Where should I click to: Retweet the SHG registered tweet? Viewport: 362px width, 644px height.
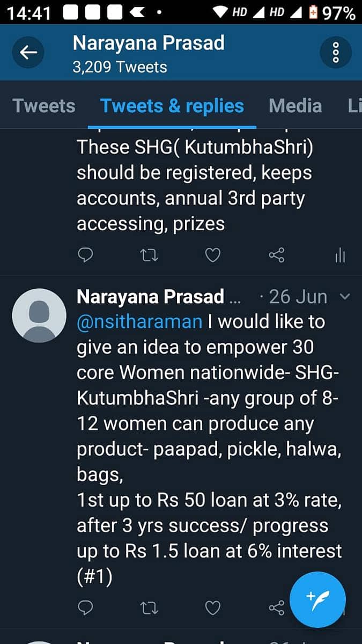pyautogui.click(x=149, y=255)
